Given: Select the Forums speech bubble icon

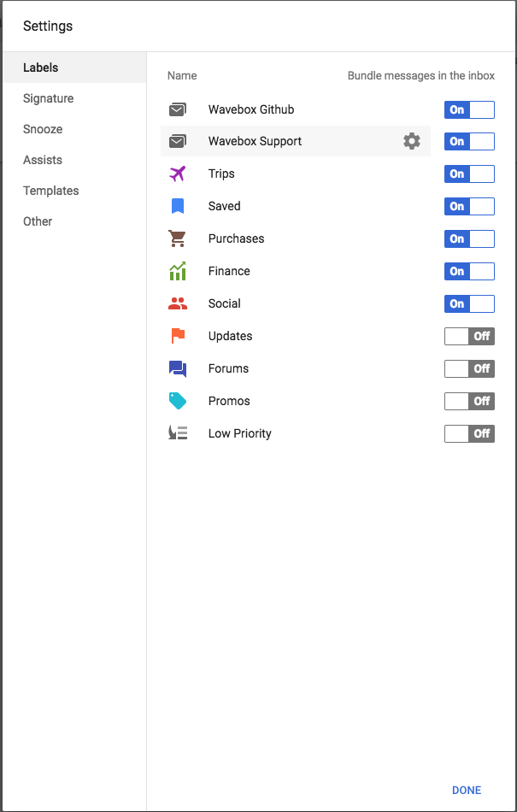Looking at the screenshot, I should pos(178,368).
